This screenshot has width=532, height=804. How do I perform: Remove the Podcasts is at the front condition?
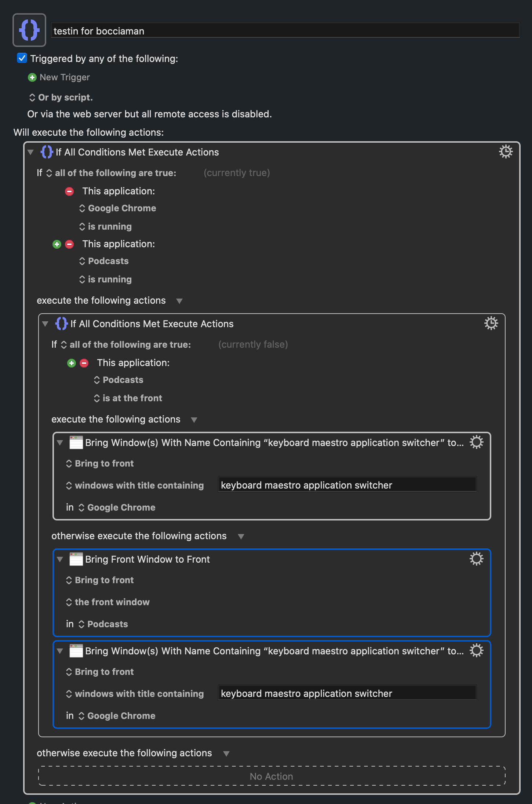coord(84,363)
